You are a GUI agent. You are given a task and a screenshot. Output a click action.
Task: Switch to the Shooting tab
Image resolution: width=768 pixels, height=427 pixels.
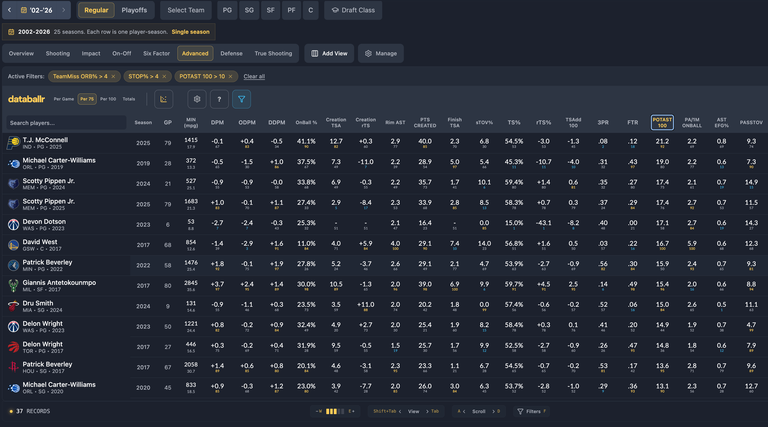(58, 53)
